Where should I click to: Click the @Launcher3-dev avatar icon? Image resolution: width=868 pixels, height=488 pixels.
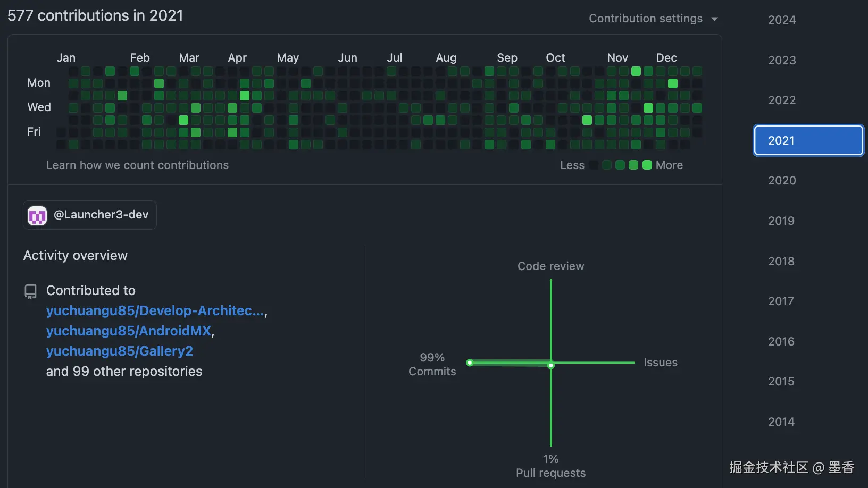tap(37, 215)
